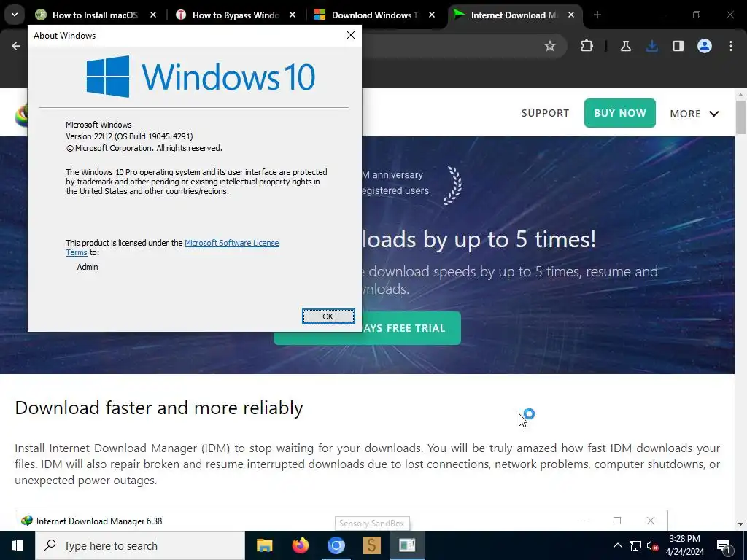The height and width of the screenshot is (560, 747).
Task: Open the S application on taskbar
Action: (371, 545)
